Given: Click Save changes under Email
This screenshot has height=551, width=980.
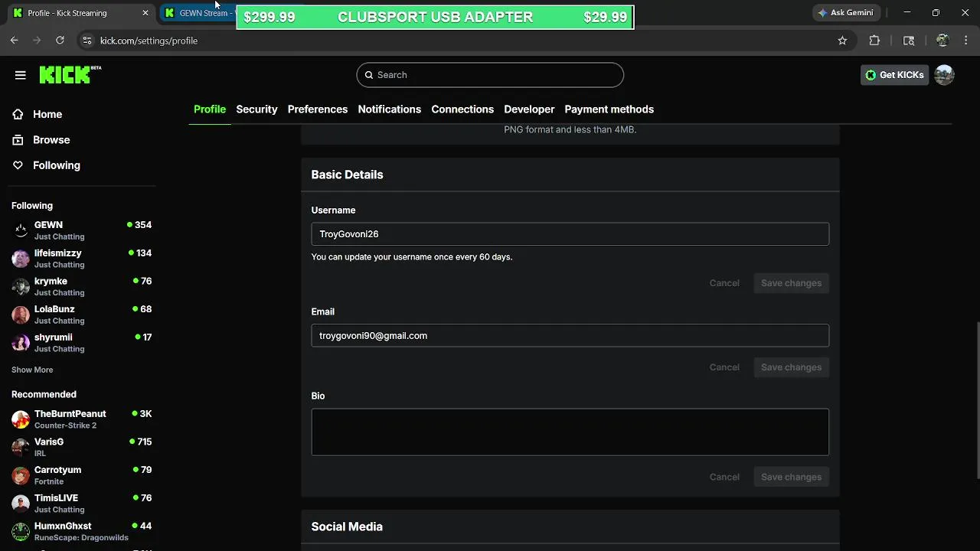Looking at the screenshot, I should click(791, 367).
